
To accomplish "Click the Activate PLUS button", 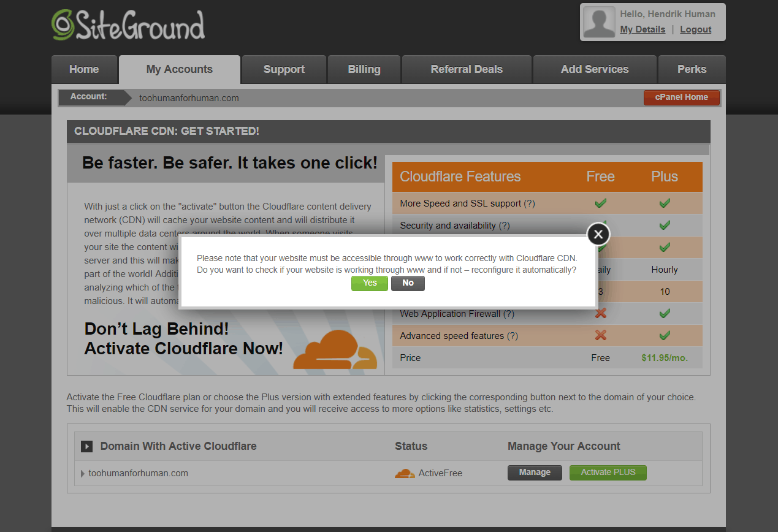I will pyautogui.click(x=608, y=473).
